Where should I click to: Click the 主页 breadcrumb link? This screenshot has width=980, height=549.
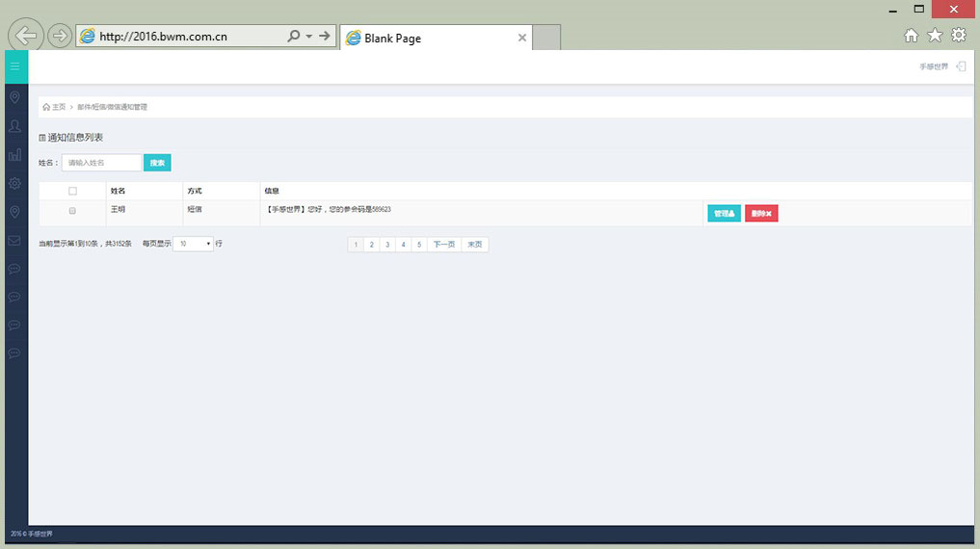(x=59, y=107)
